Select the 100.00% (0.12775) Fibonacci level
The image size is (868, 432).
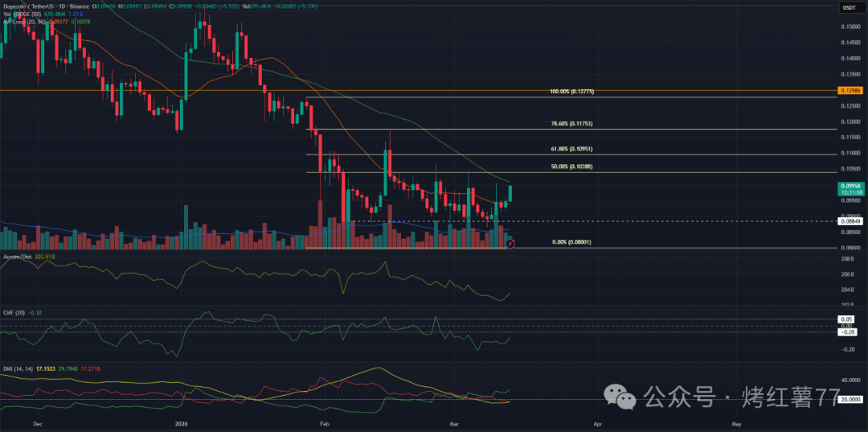pyautogui.click(x=571, y=92)
